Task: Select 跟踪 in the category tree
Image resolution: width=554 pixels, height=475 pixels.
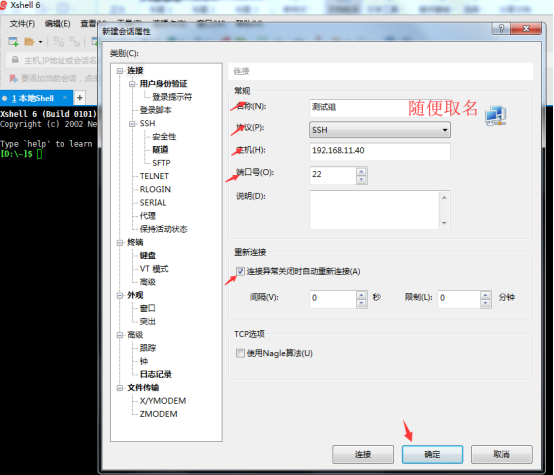Action: (x=147, y=348)
